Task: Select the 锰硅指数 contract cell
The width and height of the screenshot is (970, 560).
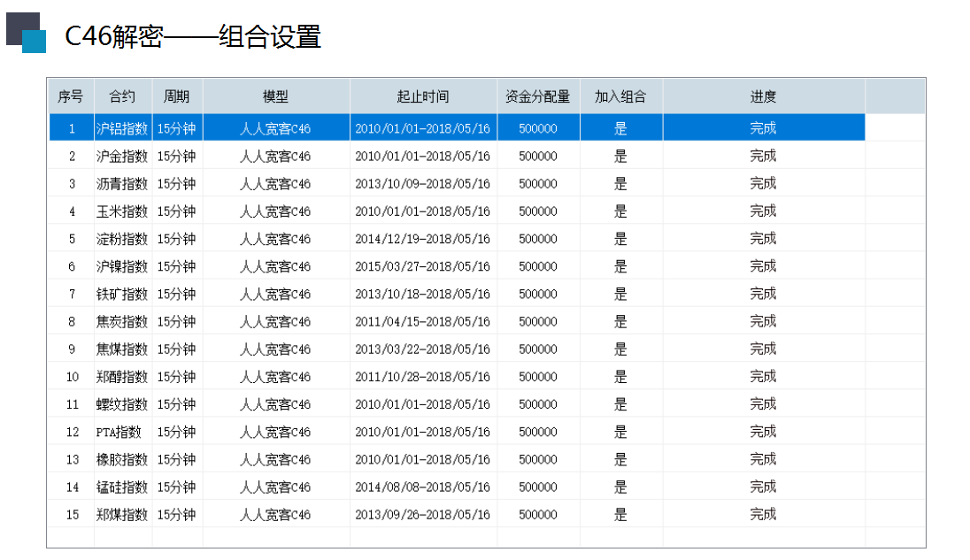Action: [x=122, y=487]
